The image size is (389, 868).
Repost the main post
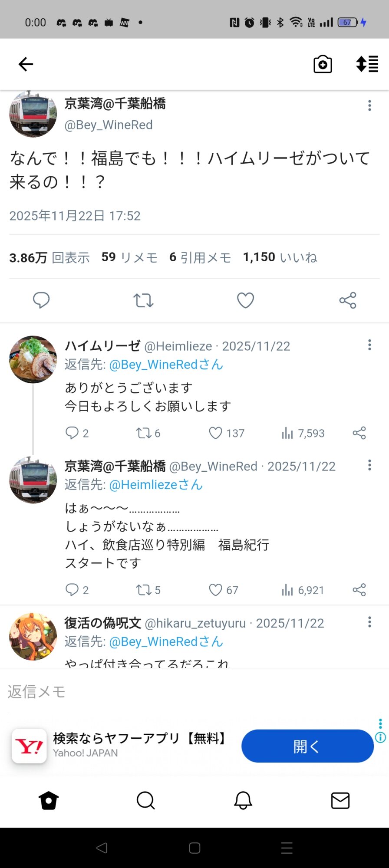point(143,300)
